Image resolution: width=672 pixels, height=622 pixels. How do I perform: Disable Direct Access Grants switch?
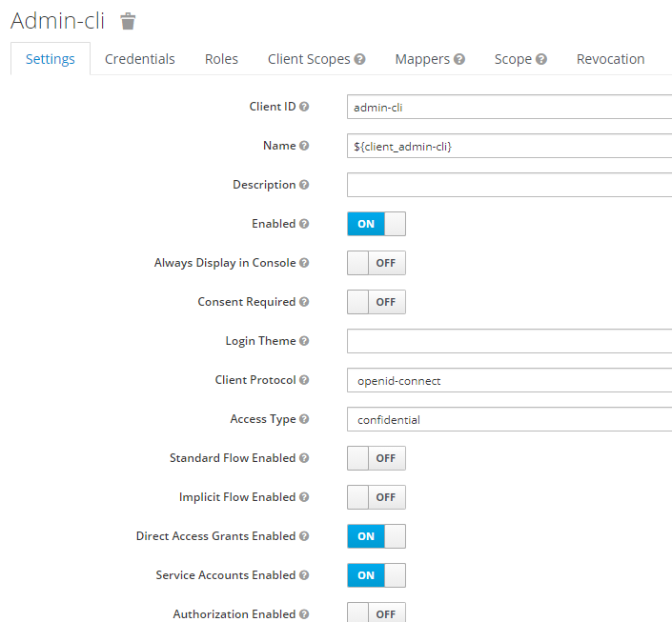pos(377,536)
